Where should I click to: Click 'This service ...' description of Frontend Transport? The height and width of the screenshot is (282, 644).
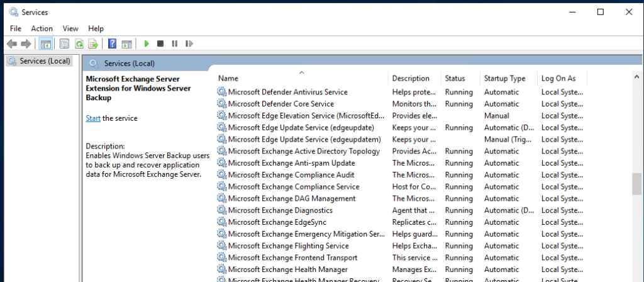[x=414, y=257]
